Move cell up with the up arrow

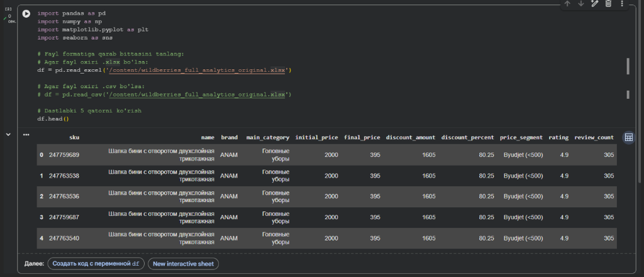pyautogui.click(x=567, y=4)
